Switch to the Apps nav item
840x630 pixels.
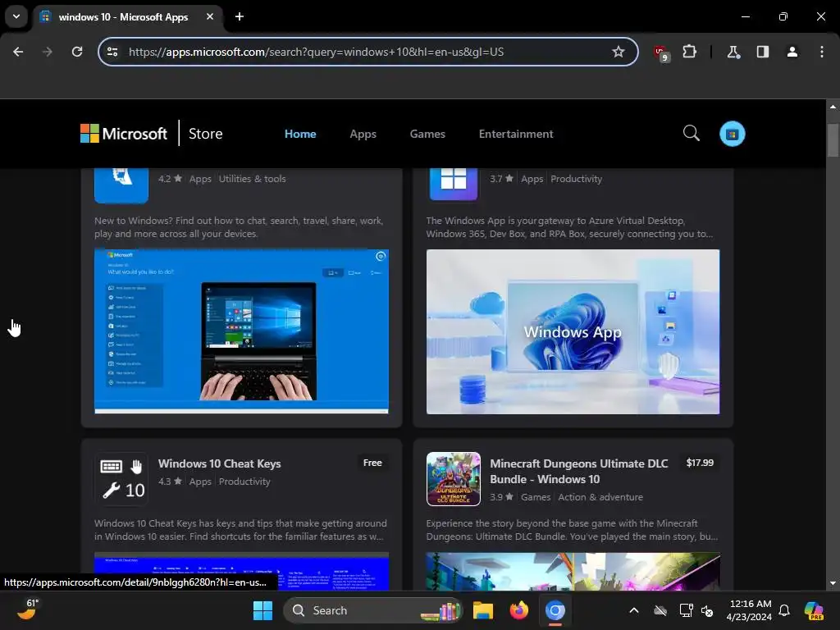pos(363,134)
